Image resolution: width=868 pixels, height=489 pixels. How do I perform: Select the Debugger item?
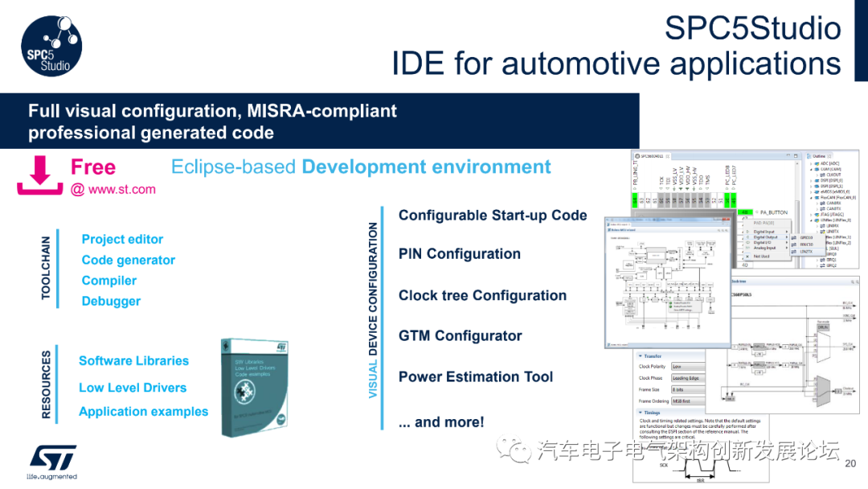tap(111, 301)
